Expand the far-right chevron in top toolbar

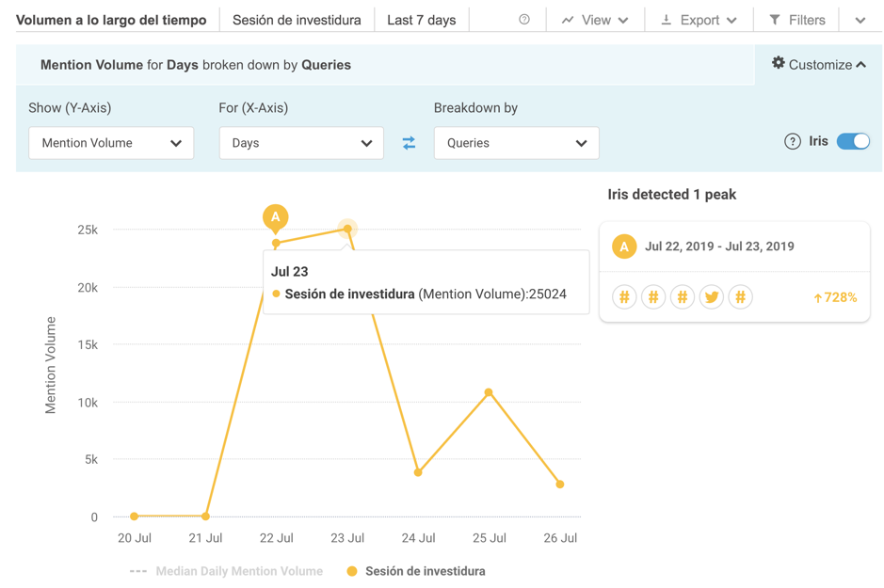860,20
